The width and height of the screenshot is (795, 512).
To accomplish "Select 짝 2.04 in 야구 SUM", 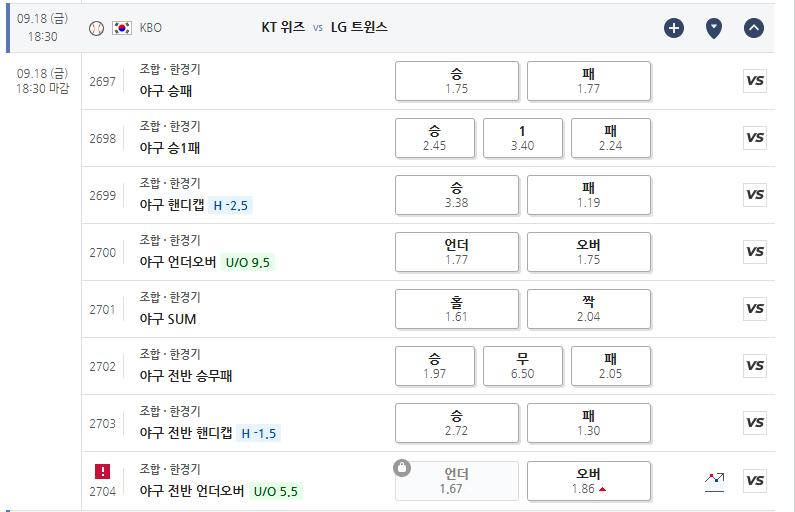I will [589, 309].
